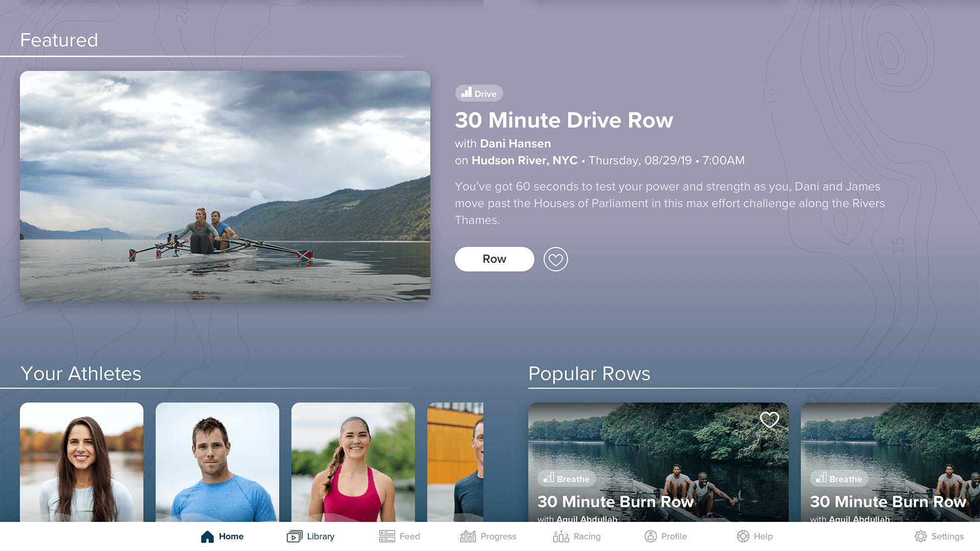Open the Home tab label
The height and width of the screenshot is (551, 980).
[231, 536]
